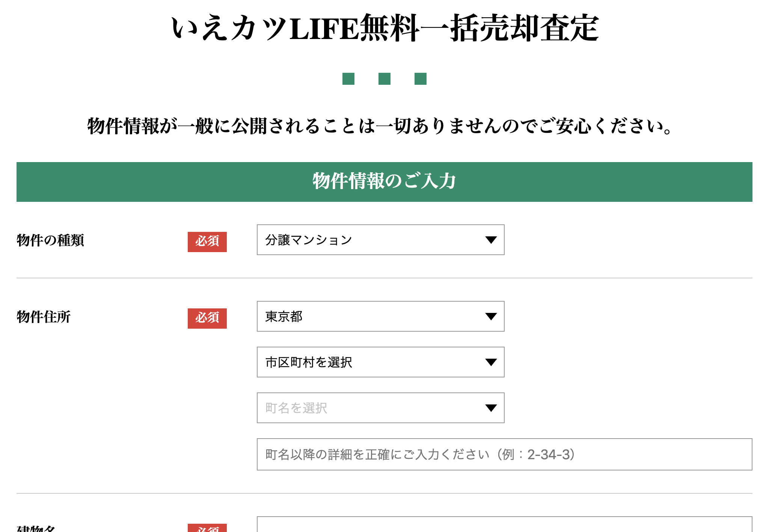Click the privacy notice text under the title
The height and width of the screenshot is (532, 769).
pos(379,126)
